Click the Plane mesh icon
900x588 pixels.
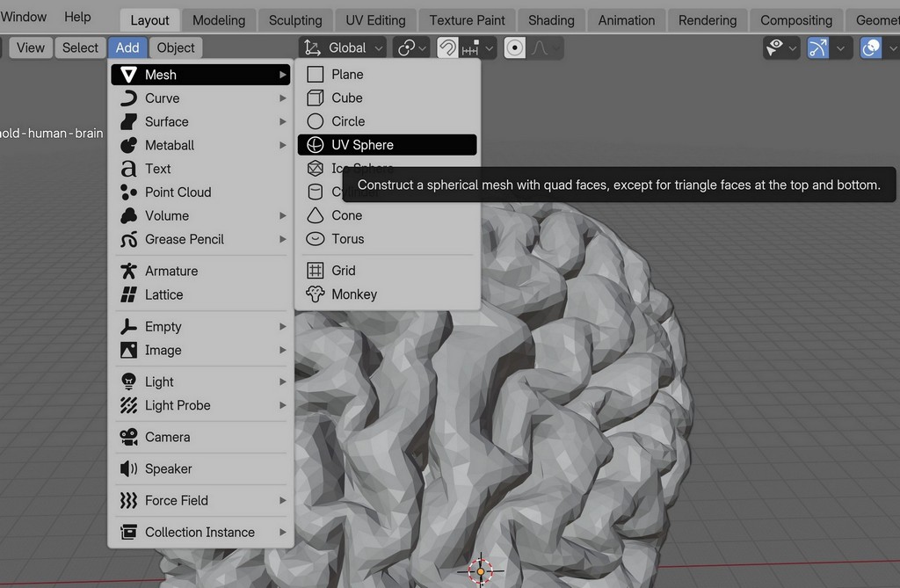coord(316,75)
